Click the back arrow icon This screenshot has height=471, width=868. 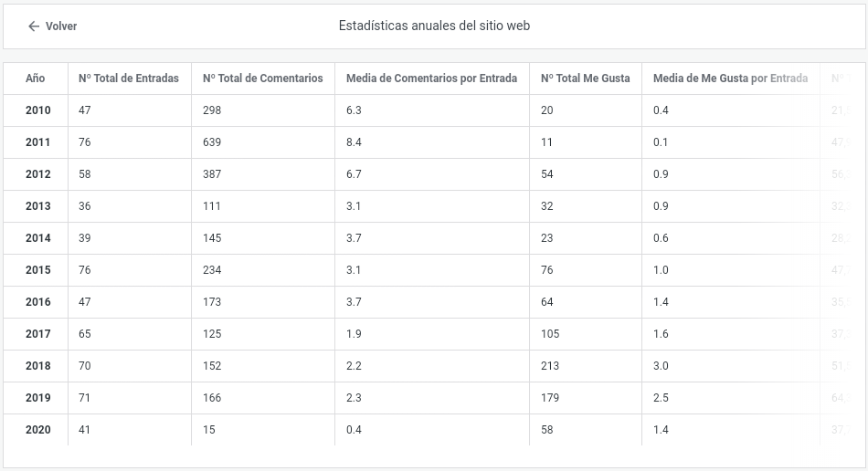[x=34, y=26]
